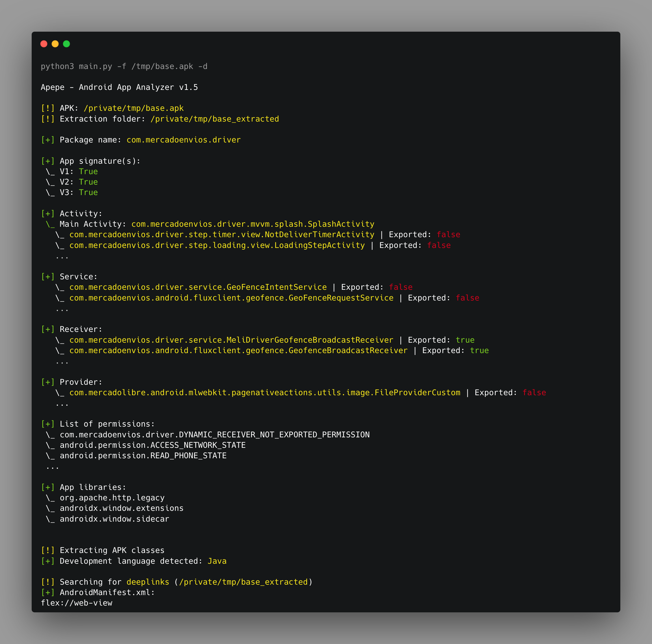Click the V1 True signature value
Image resolution: width=652 pixels, height=644 pixels.
point(88,172)
